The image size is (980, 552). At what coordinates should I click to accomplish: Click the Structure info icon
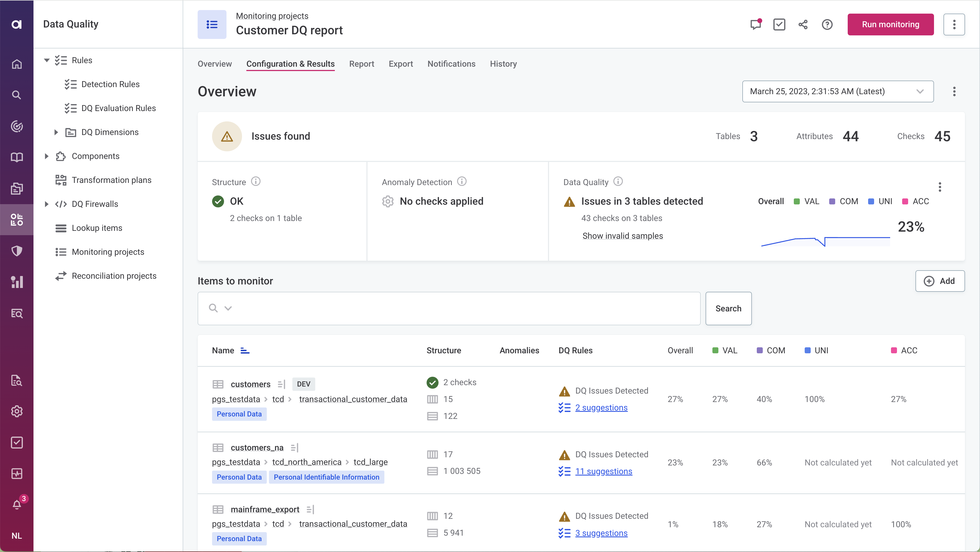[x=256, y=182]
